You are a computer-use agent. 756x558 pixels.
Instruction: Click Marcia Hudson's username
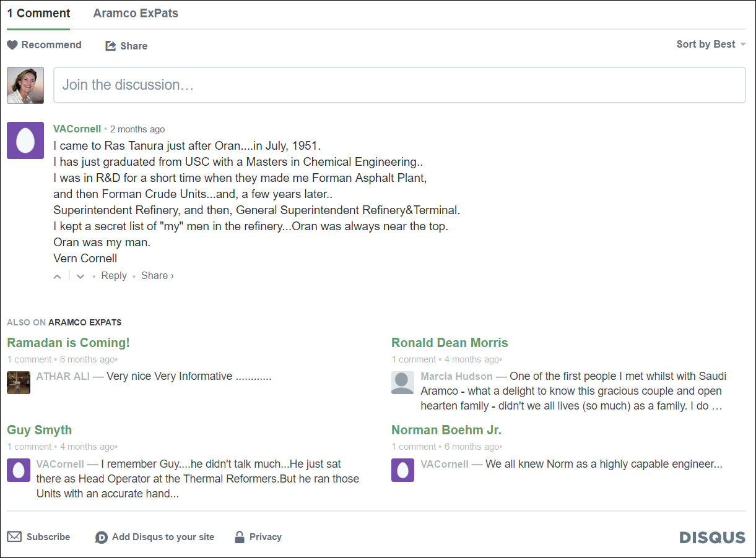[x=457, y=376]
